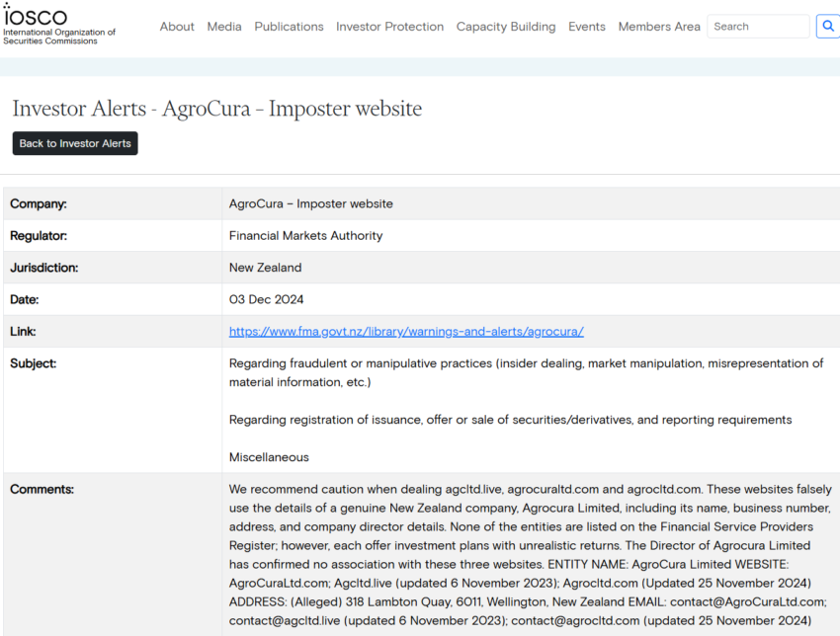Screen dimensions: 840x636
Task: Focus the Search input field
Action: click(x=758, y=27)
